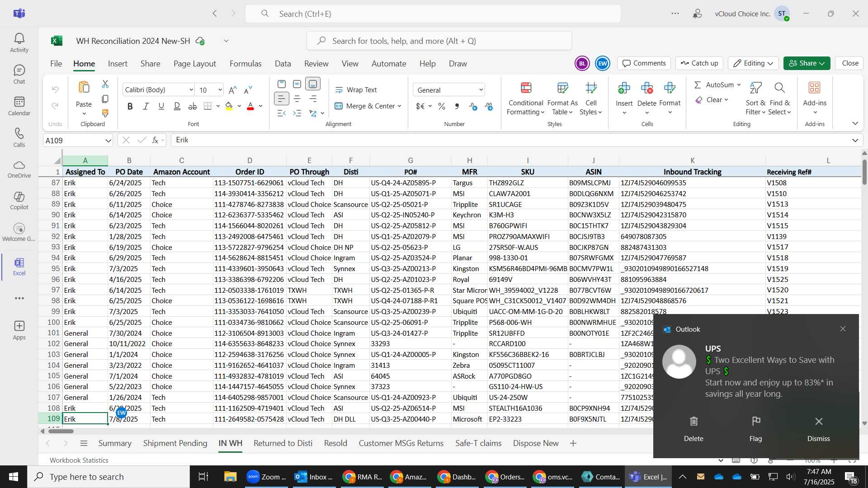This screenshot has width=868, height=488.
Task: Collapse the ribbon with chevron
Action: (855, 123)
